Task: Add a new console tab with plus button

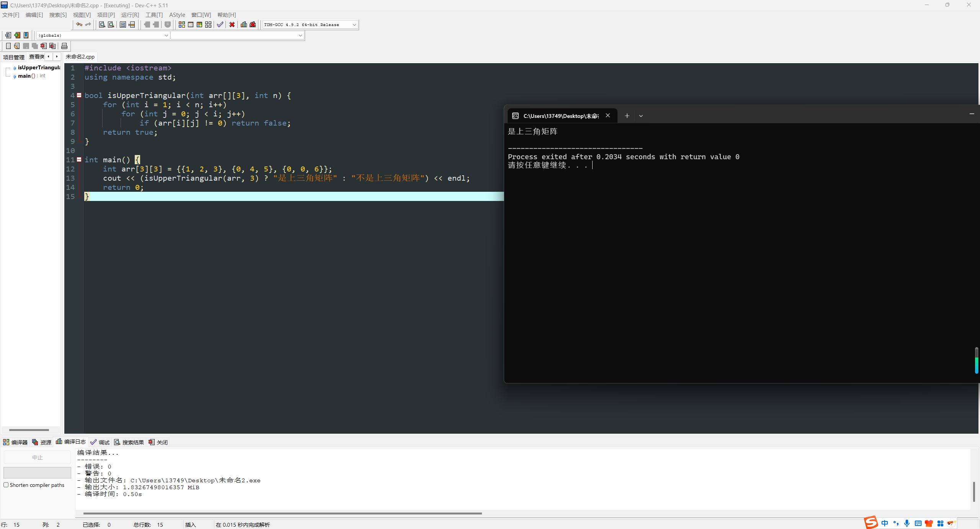Action: pos(627,116)
